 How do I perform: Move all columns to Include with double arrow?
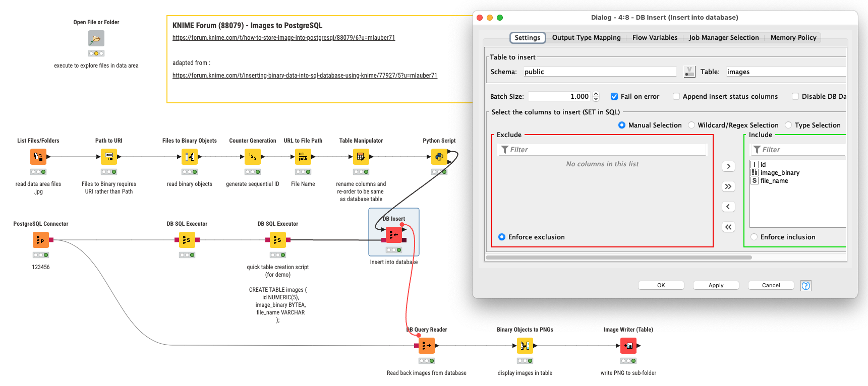(728, 186)
